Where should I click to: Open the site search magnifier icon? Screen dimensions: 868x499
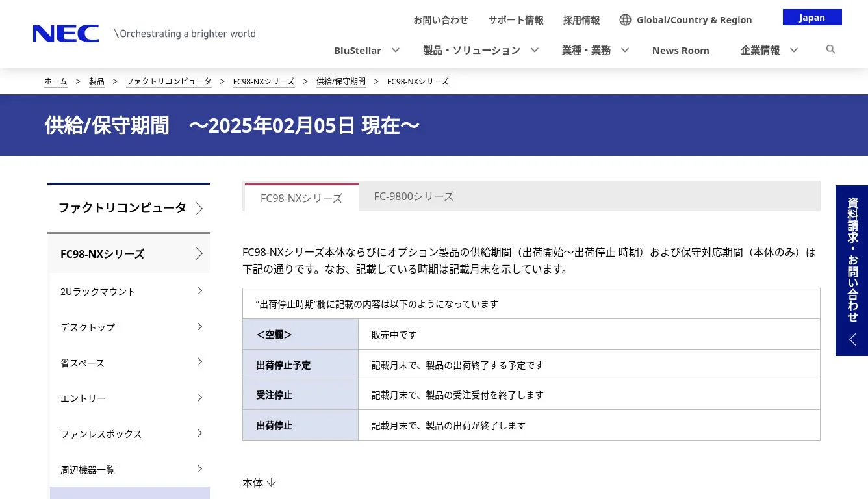click(830, 49)
